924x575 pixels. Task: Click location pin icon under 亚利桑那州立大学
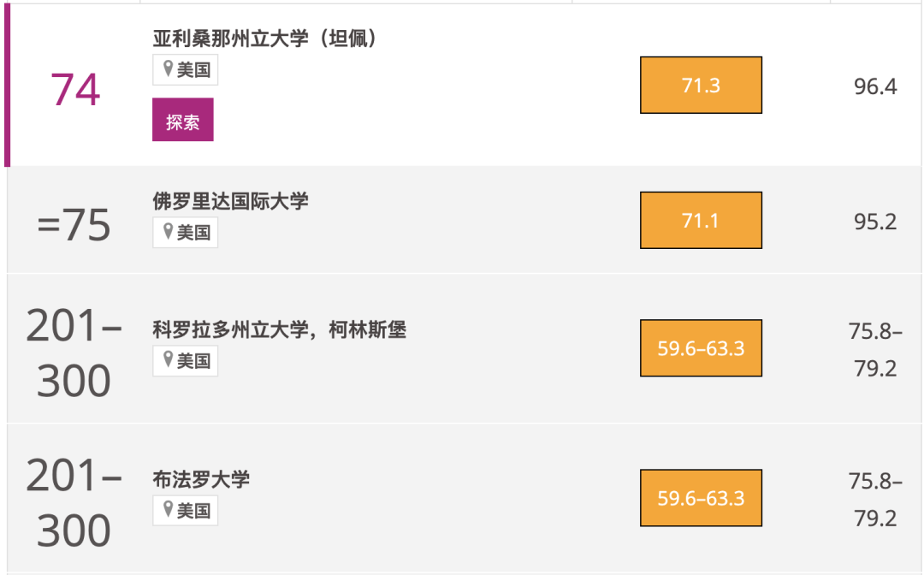click(168, 69)
